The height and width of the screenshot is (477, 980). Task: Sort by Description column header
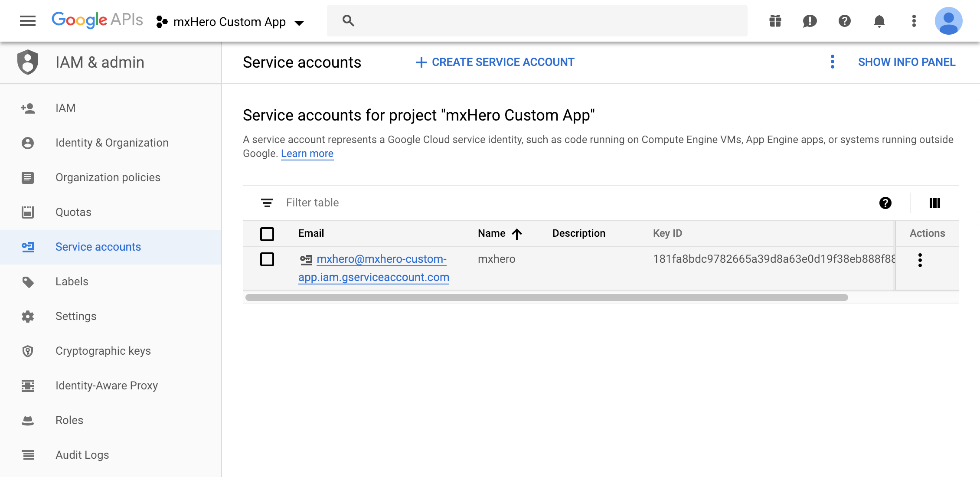pyautogui.click(x=579, y=233)
